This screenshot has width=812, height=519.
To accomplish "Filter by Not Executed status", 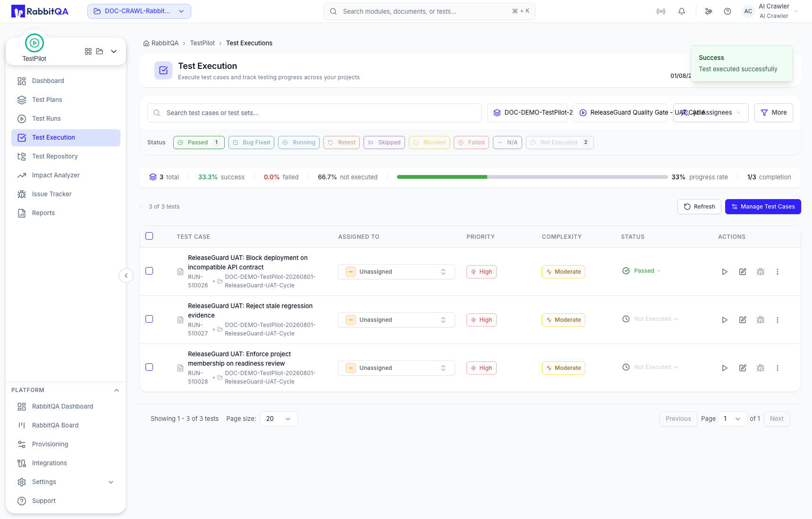I will coord(560,142).
